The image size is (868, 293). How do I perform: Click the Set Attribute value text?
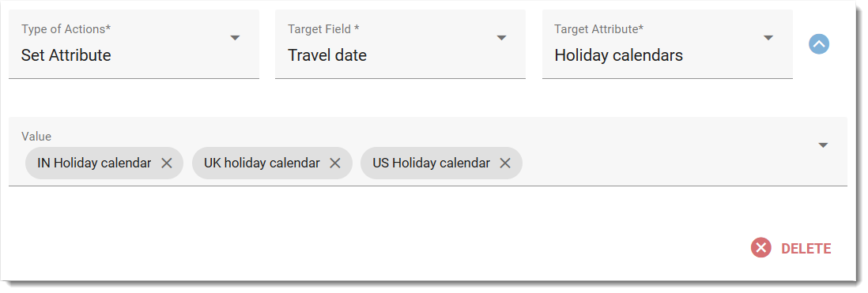pyautogui.click(x=66, y=55)
